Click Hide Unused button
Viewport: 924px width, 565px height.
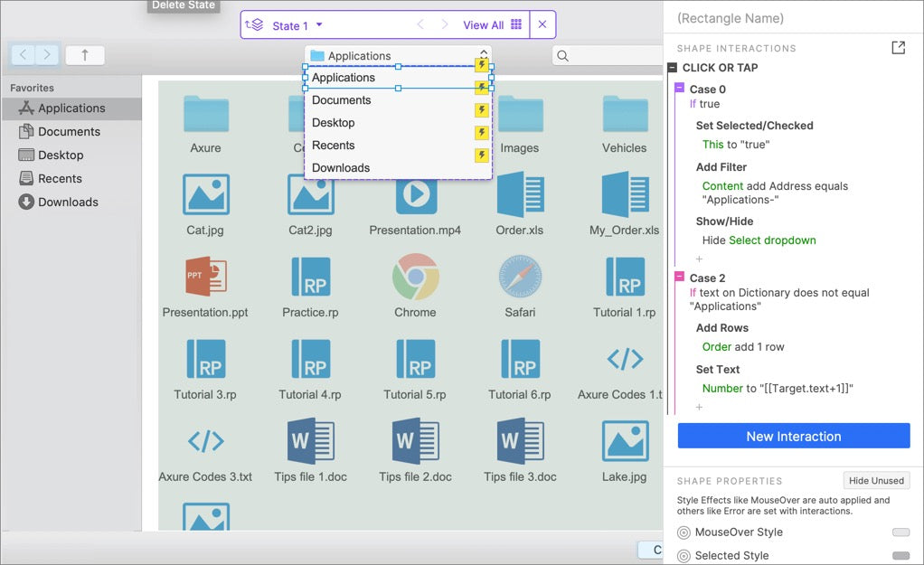(x=876, y=480)
